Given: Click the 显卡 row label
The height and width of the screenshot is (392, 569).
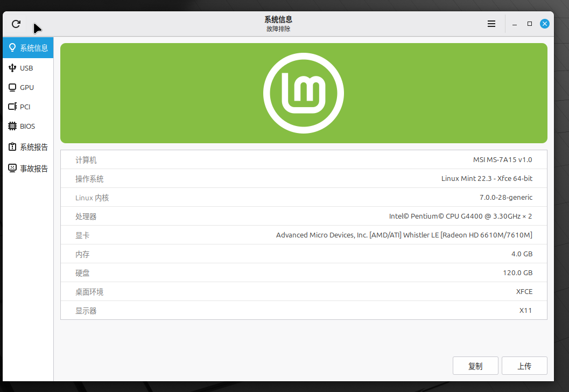Looking at the screenshot, I should pyautogui.click(x=82, y=235).
